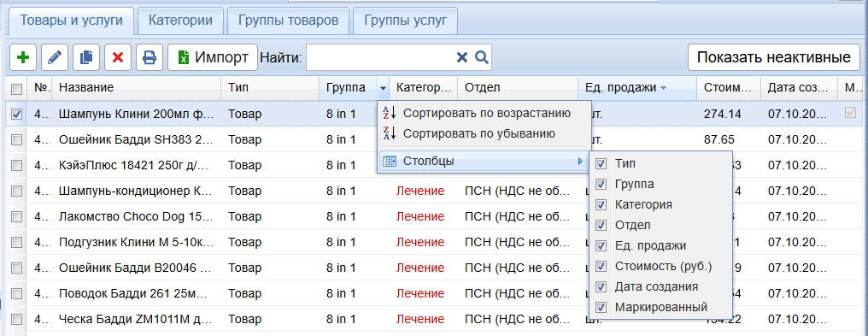Screen dimensions: 868x336
Task: Uncheck the Тип column checkbox
Action: [x=601, y=163]
